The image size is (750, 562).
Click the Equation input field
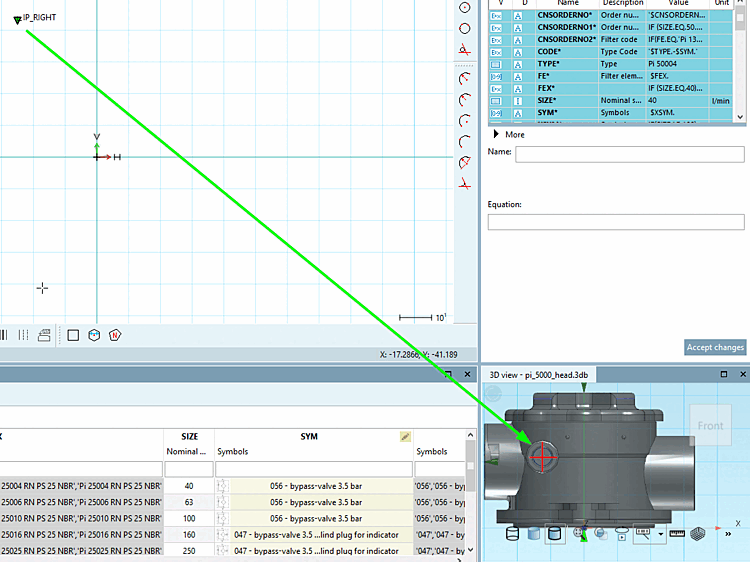point(616,222)
